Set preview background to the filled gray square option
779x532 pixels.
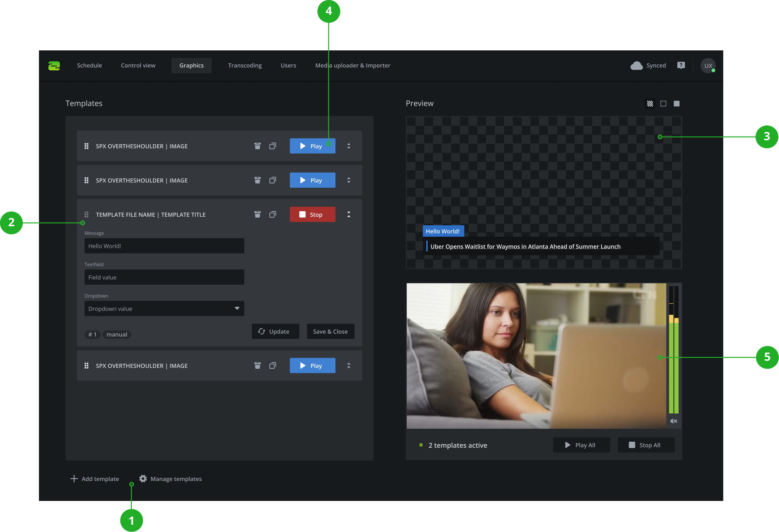(x=676, y=104)
